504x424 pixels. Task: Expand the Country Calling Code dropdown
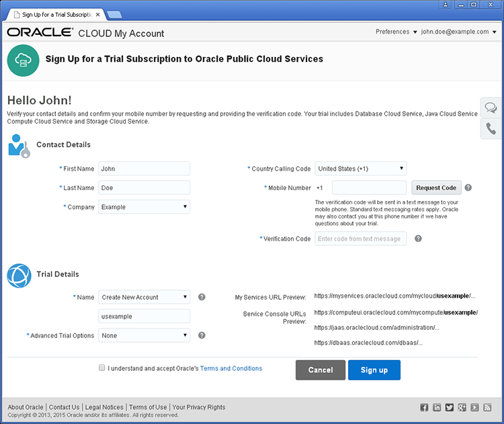click(361, 169)
